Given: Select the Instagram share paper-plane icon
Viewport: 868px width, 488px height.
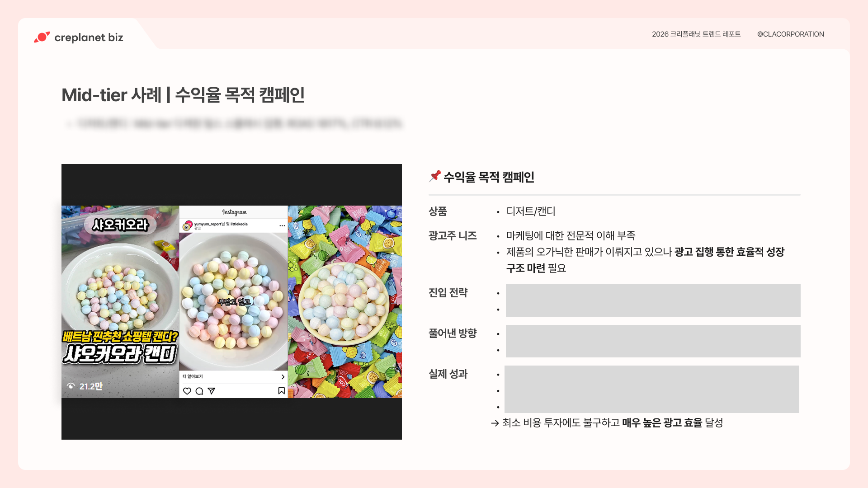Looking at the screenshot, I should tap(211, 391).
